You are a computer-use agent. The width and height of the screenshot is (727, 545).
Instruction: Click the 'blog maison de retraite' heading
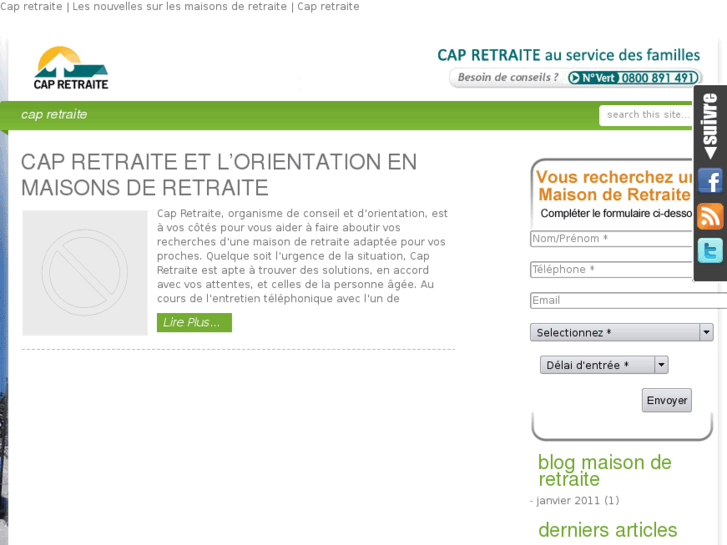[605, 470]
